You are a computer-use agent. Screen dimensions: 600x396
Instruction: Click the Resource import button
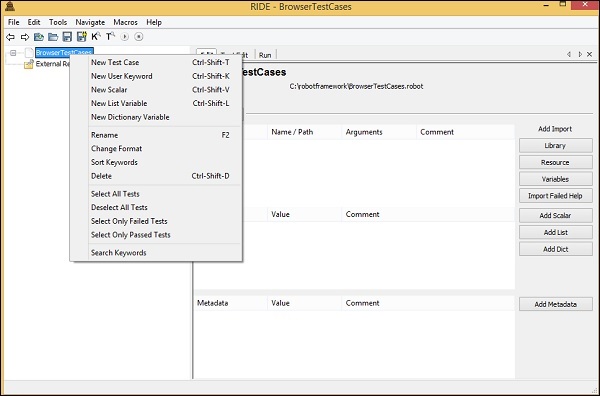pos(556,163)
